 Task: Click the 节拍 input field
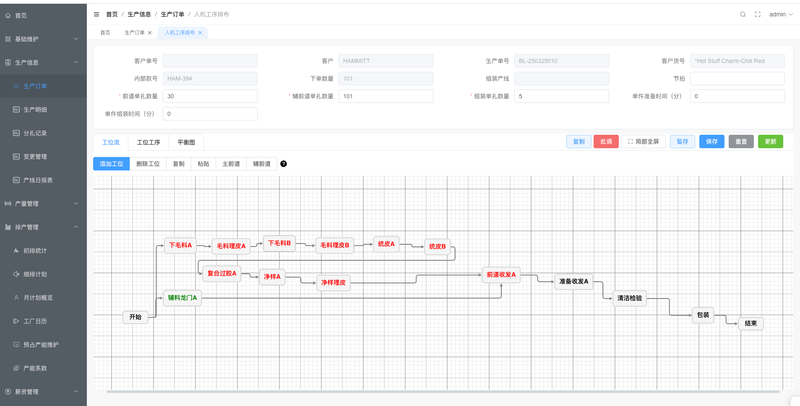(x=737, y=79)
